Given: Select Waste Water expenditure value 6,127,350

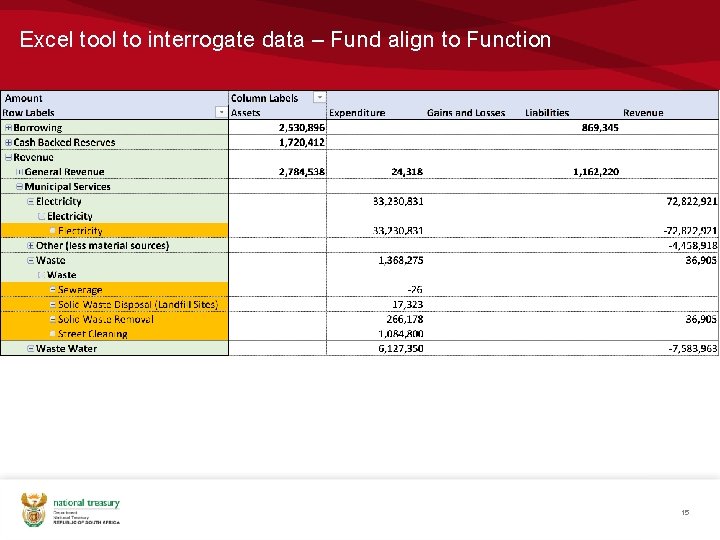Looking at the screenshot, I should (400, 349).
